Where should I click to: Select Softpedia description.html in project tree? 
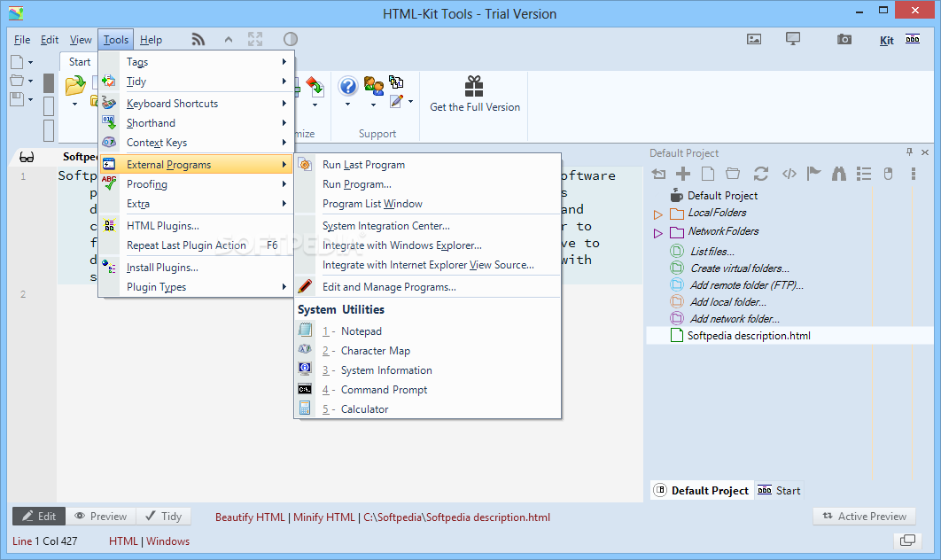tap(749, 336)
